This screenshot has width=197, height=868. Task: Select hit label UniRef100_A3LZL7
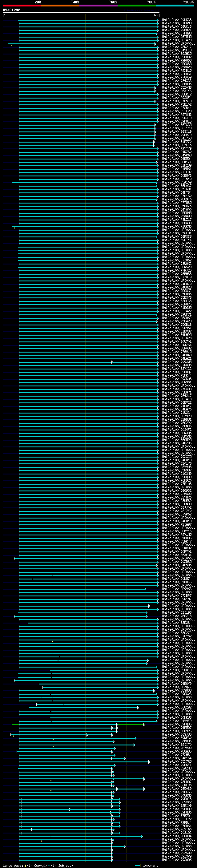click(x=177, y=220)
